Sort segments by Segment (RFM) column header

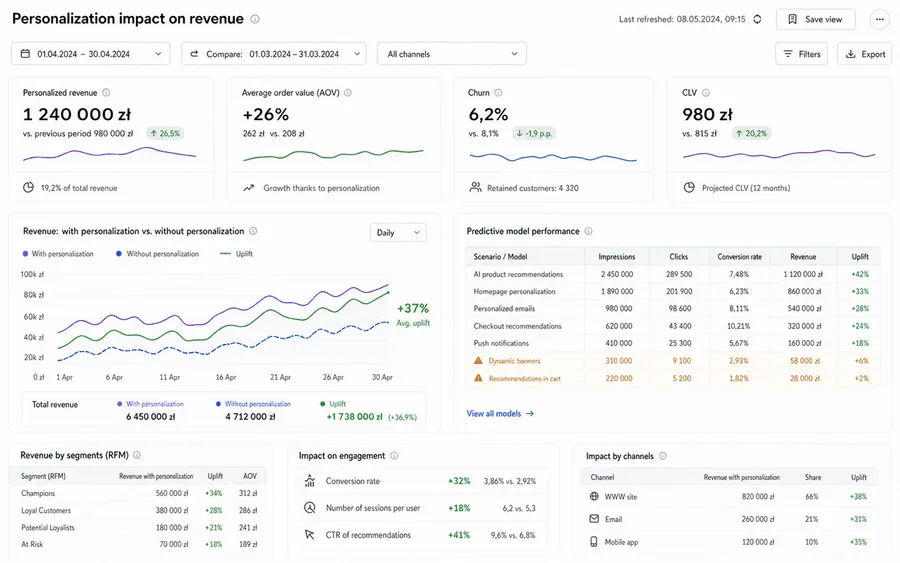click(x=43, y=476)
